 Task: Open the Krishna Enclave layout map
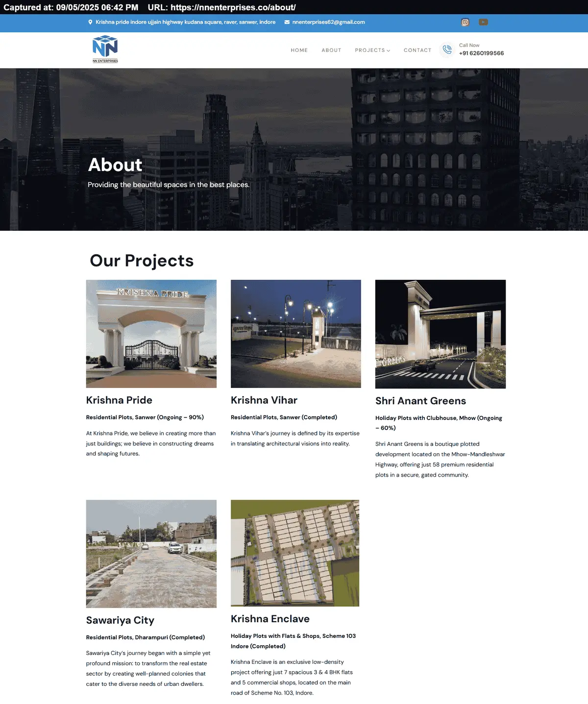(294, 553)
